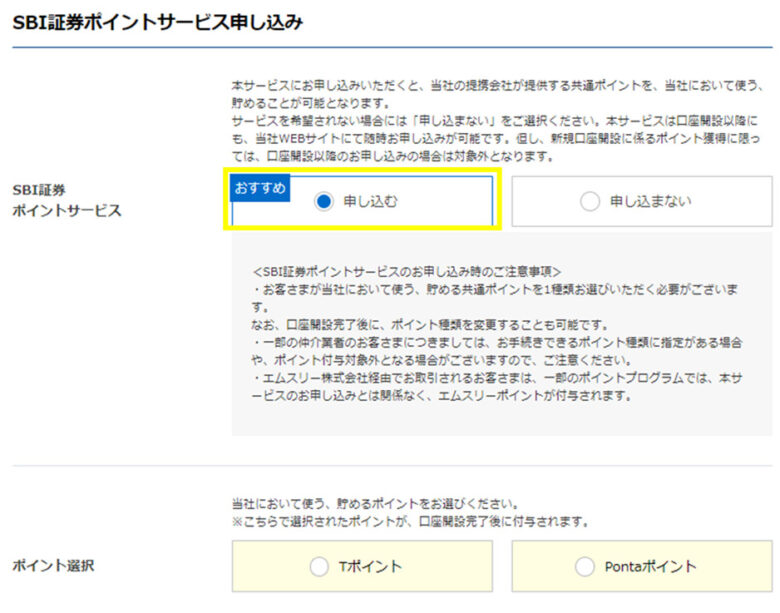The height and width of the screenshot is (613, 780).
Task: Pick the Tポイント radio circle
Action: pos(319,566)
